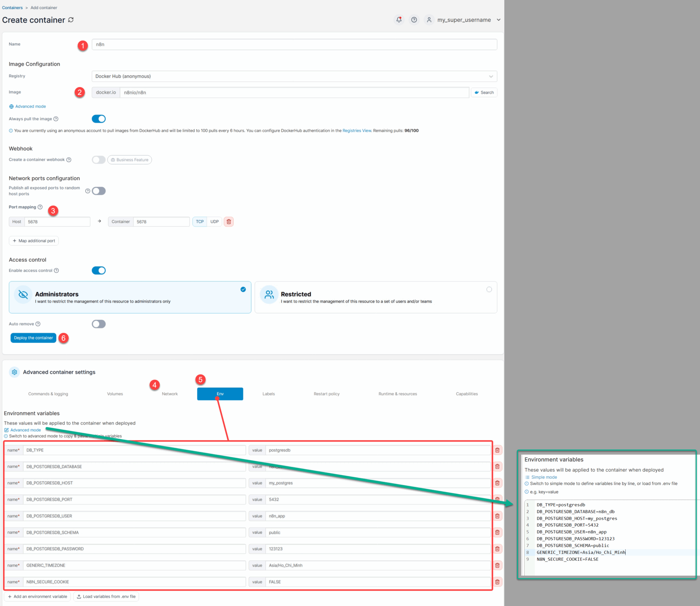Click the refresh icon beside Create container

pyautogui.click(x=71, y=20)
